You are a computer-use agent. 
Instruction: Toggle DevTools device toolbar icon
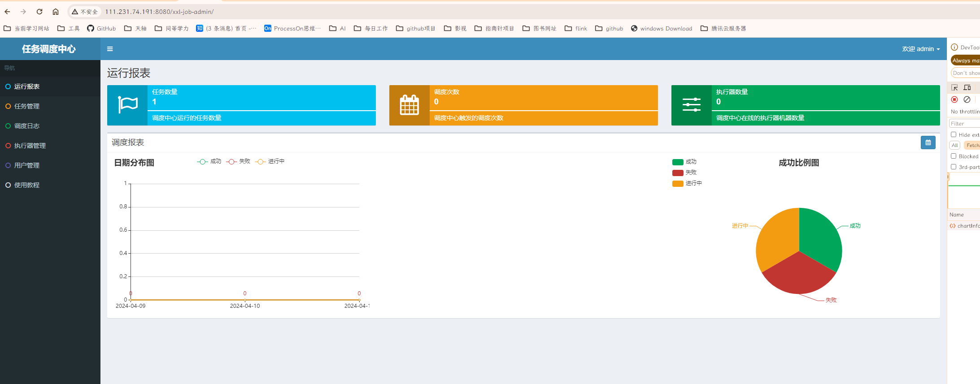pyautogui.click(x=967, y=87)
